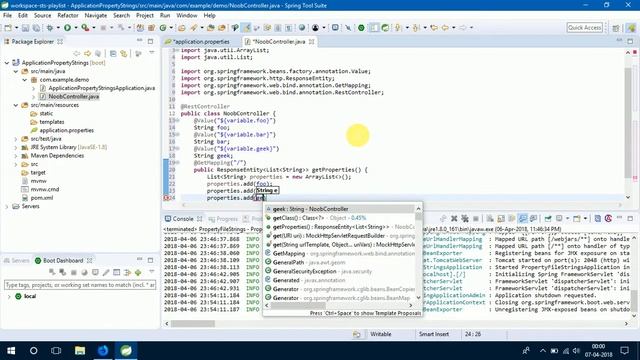Collapse the com.example.demo package
The height and width of the screenshot is (360, 640).
tap(24, 80)
